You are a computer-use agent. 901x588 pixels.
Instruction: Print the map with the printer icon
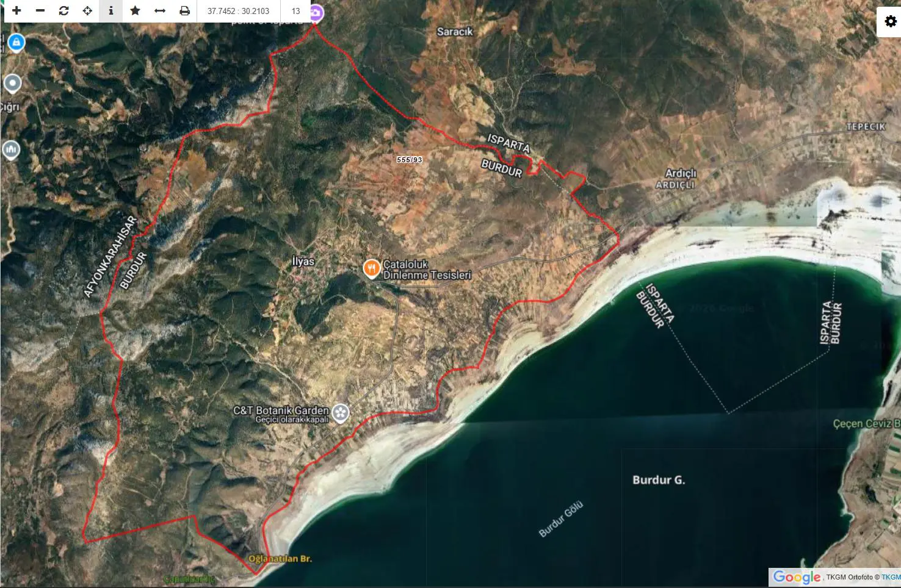(x=184, y=11)
